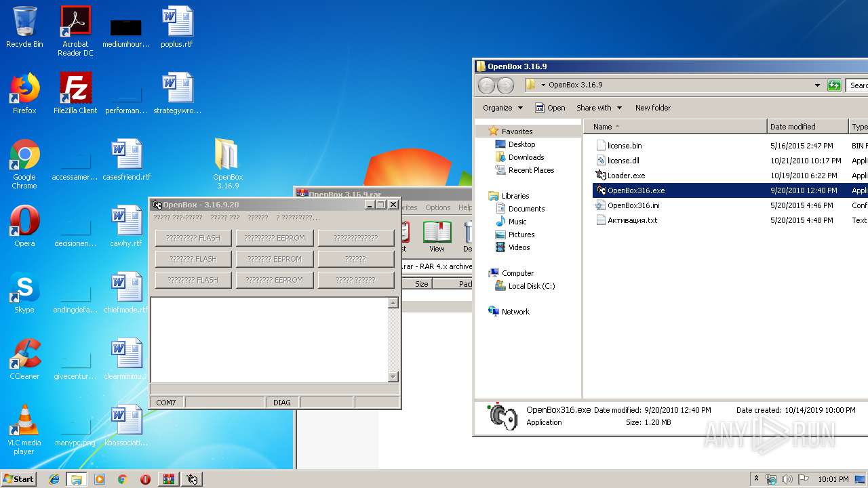Sort by Name column in Explorer
Viewport: 868px width, 488px height.
tap(675, 127)
